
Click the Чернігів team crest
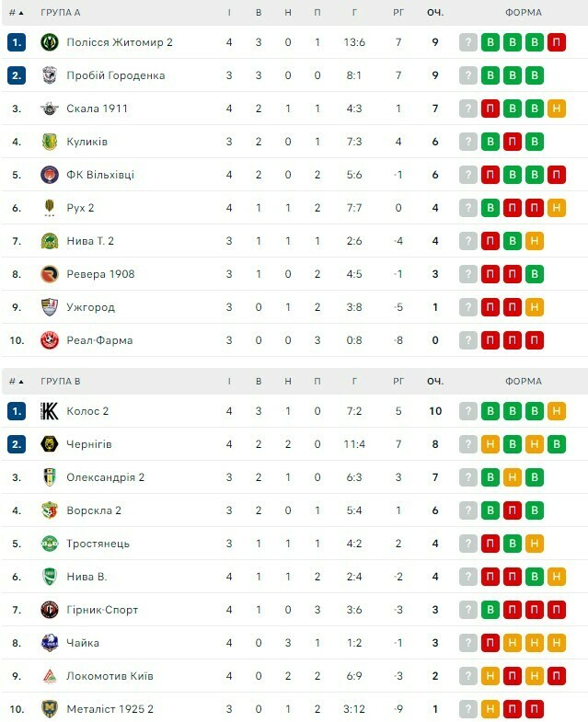coord(50,444)
